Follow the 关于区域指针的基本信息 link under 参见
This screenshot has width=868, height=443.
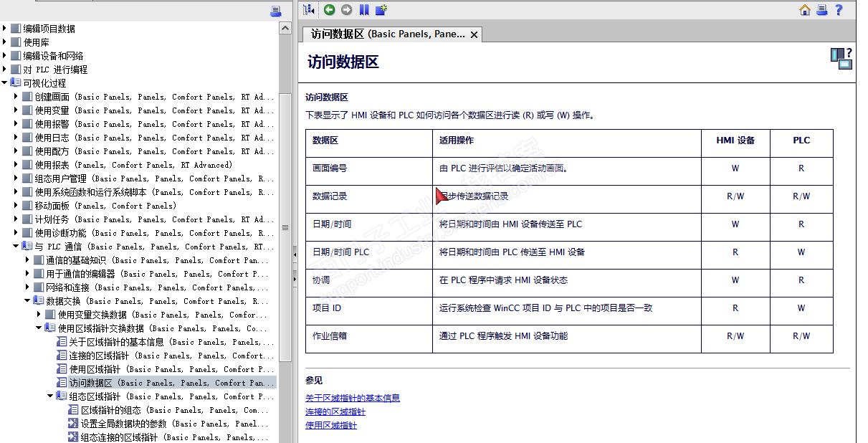click(x=353, y=398)
